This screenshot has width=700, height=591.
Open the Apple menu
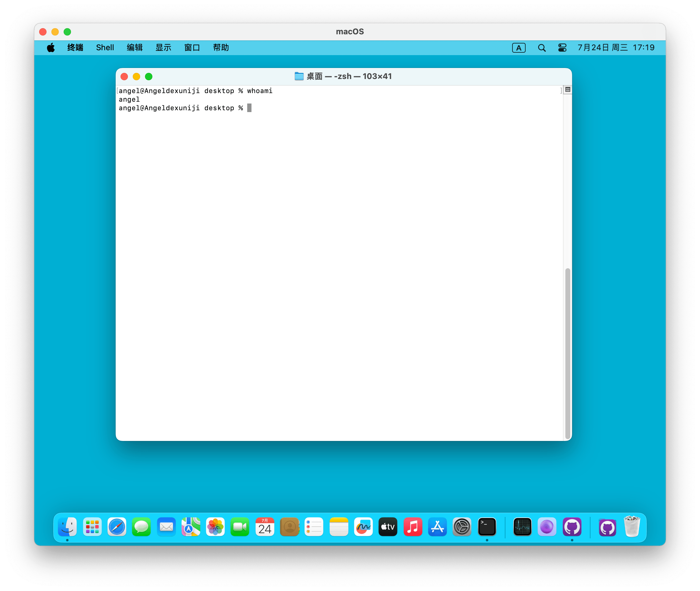(51, 48)
